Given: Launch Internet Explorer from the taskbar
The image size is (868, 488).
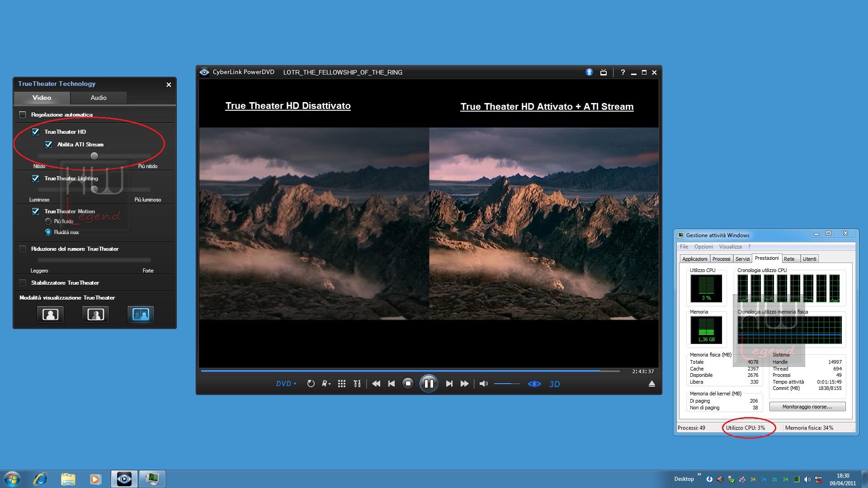Looking at the screenshot, I should (40, 479).
